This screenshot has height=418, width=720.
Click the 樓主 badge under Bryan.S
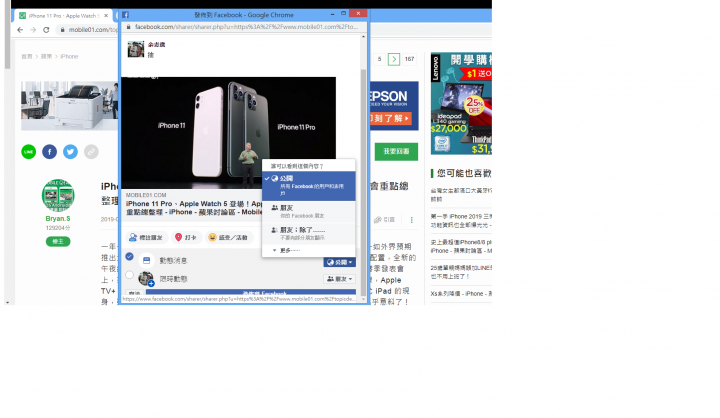tap(58, 242)
